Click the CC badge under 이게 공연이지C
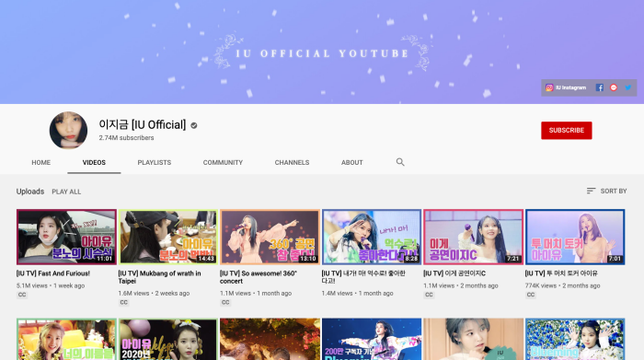Screen dimensions: 644x360 (429, 295)
